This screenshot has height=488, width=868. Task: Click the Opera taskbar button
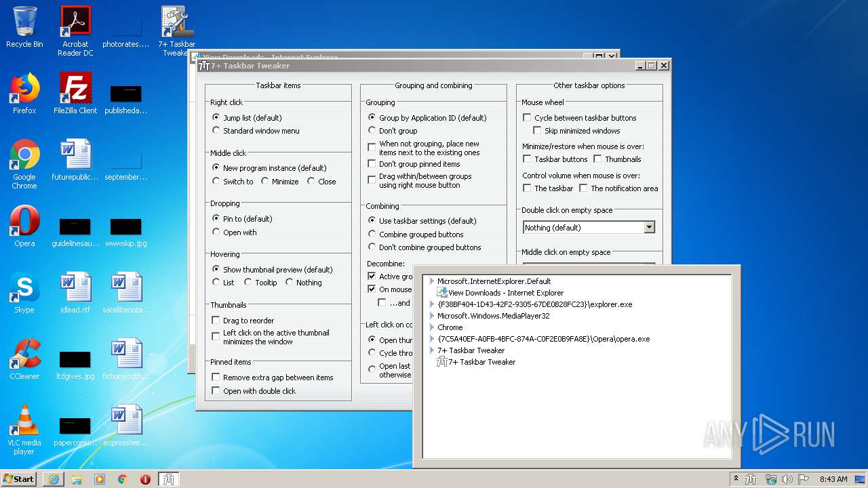145,479
